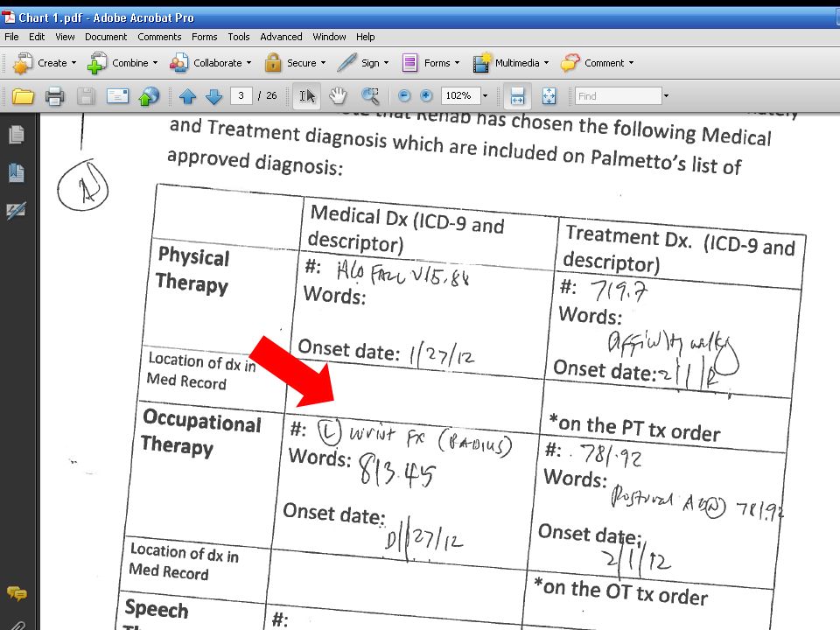The height and width of the screenshot is (630, 840).
Task: Open the Forms menu
Action: [205, 37]
